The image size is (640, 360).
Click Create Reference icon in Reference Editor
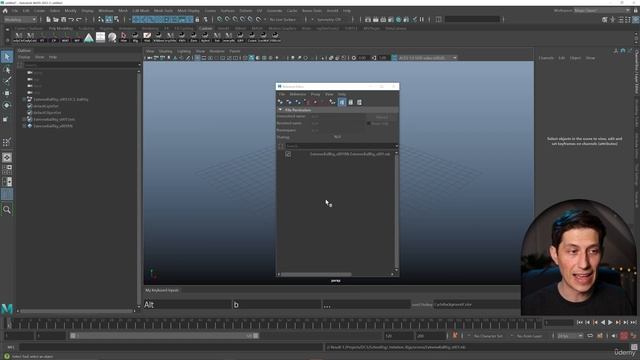click(280, 102)
